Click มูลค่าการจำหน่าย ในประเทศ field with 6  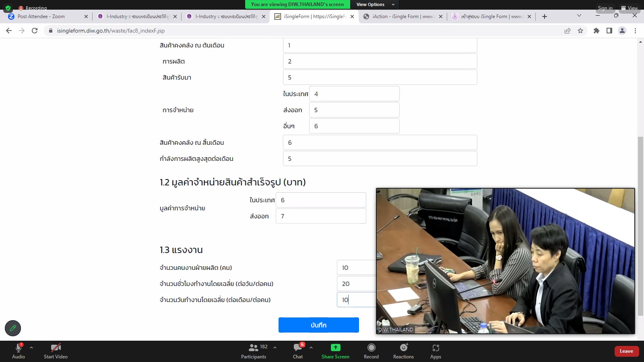(321, 200)
